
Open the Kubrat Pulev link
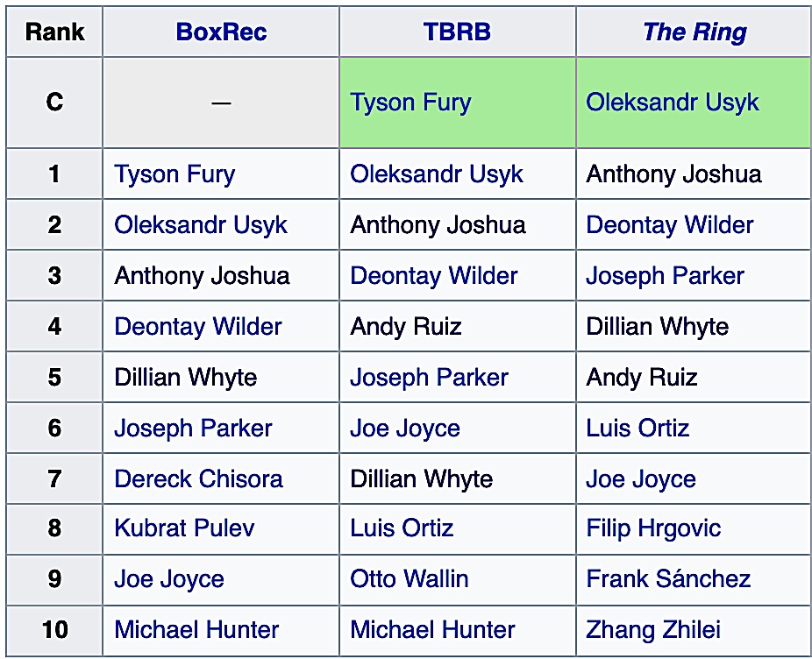point(184,528)
